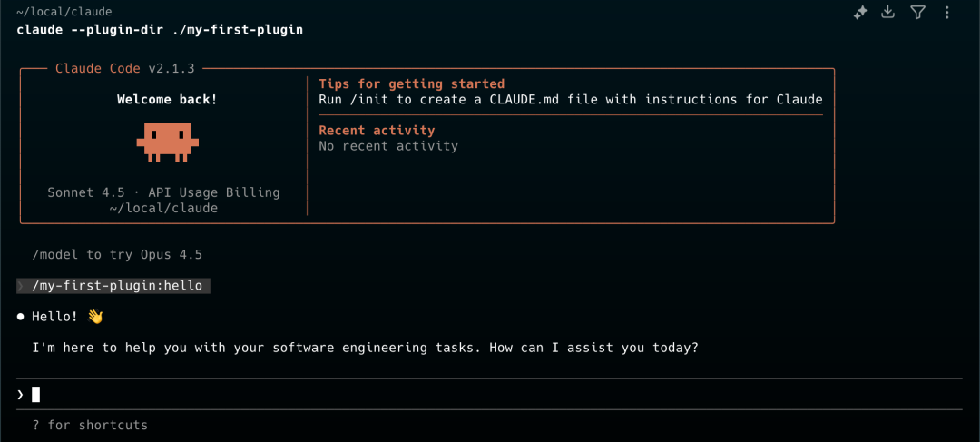Viewport: 980px width, 442px height.
Task: Click the white bullet before Hello!
Action: click(20, 317)
